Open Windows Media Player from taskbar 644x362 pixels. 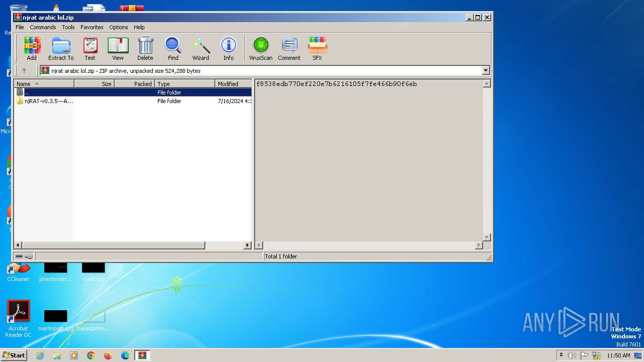pyautogui.click(x=74, y=355)
